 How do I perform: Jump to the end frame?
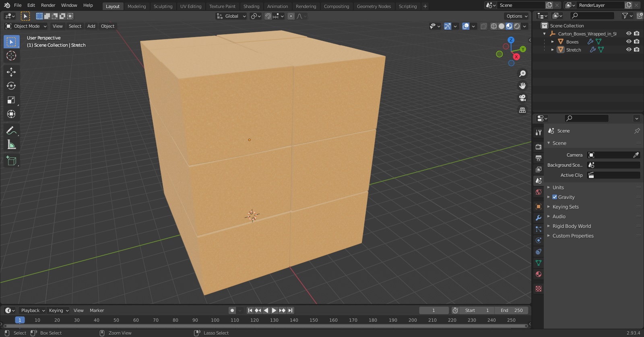point(290,310)
